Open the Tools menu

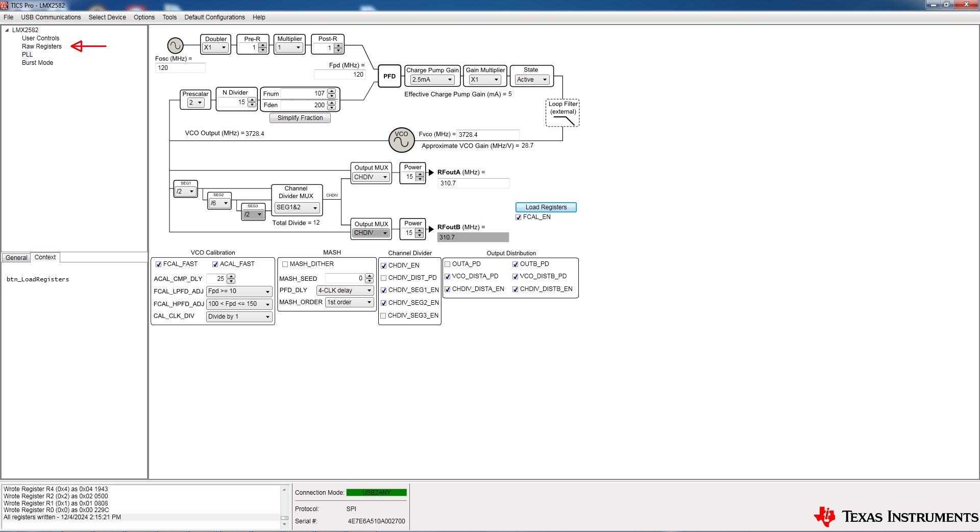pyautogui.click(x=169, y=17)
